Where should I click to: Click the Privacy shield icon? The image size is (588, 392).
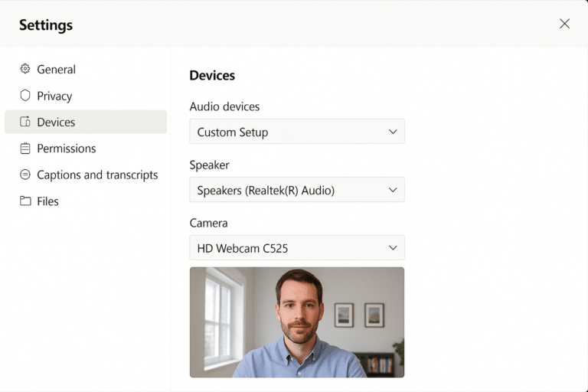25,96
